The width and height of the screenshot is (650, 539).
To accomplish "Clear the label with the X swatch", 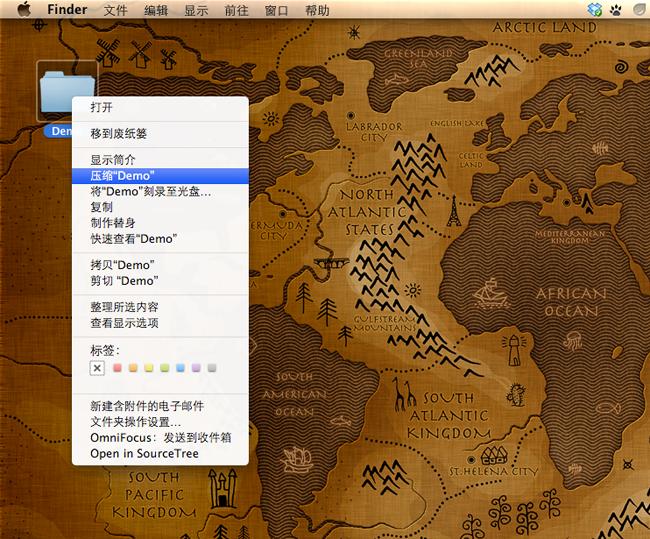I will pyautogui.click(x=97, y=368).
